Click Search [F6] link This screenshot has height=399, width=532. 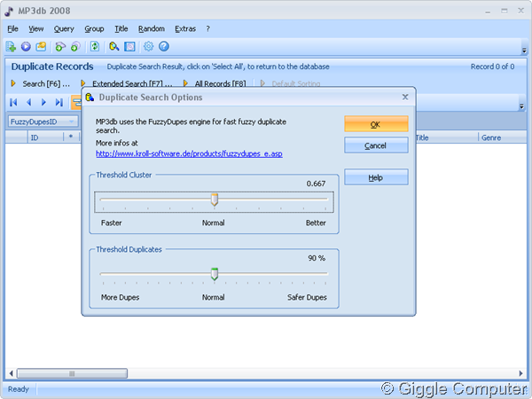46,84
